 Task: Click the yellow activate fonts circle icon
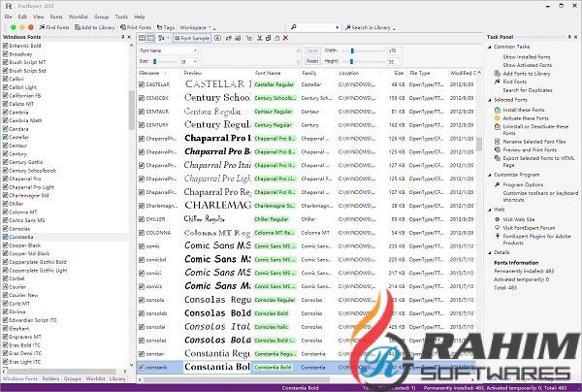22,27
